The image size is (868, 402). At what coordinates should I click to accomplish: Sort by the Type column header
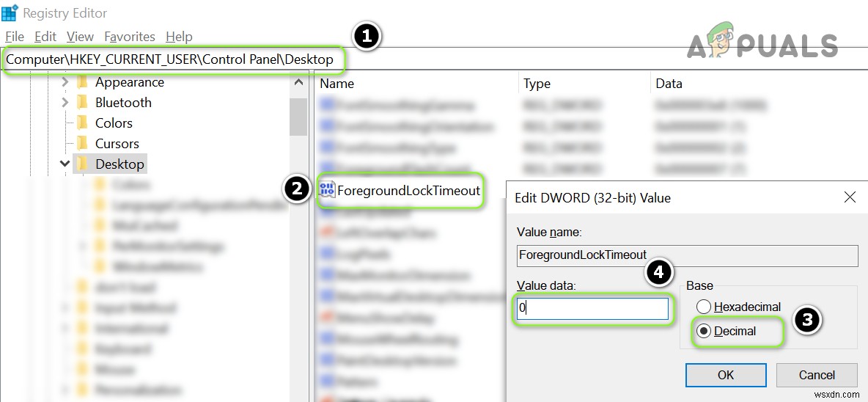pos(537,84)
